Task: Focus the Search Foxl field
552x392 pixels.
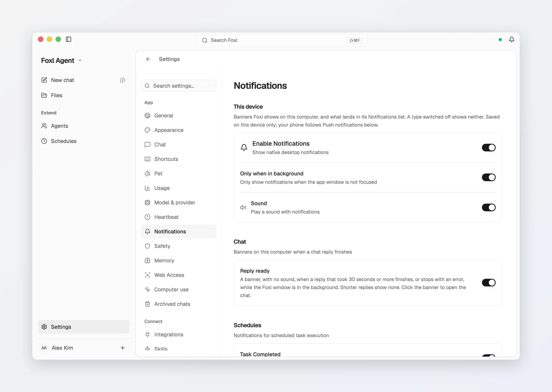Action: (x=282, y=40)
